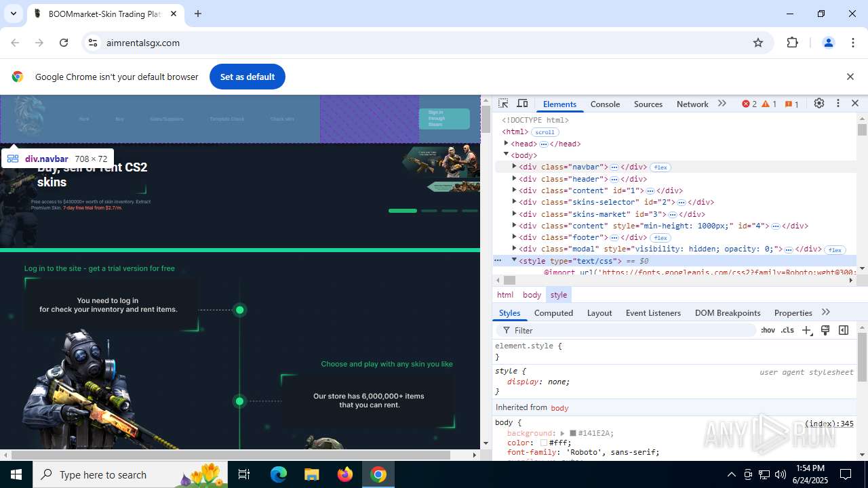Collapse the body element node
Viewport: 868px width, 488px height.
pos(506,155)
